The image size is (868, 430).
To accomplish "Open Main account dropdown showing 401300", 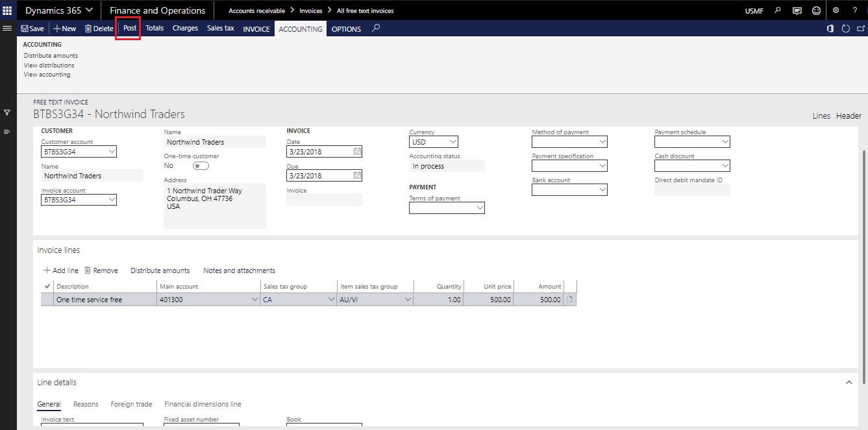I will (254, 300).
